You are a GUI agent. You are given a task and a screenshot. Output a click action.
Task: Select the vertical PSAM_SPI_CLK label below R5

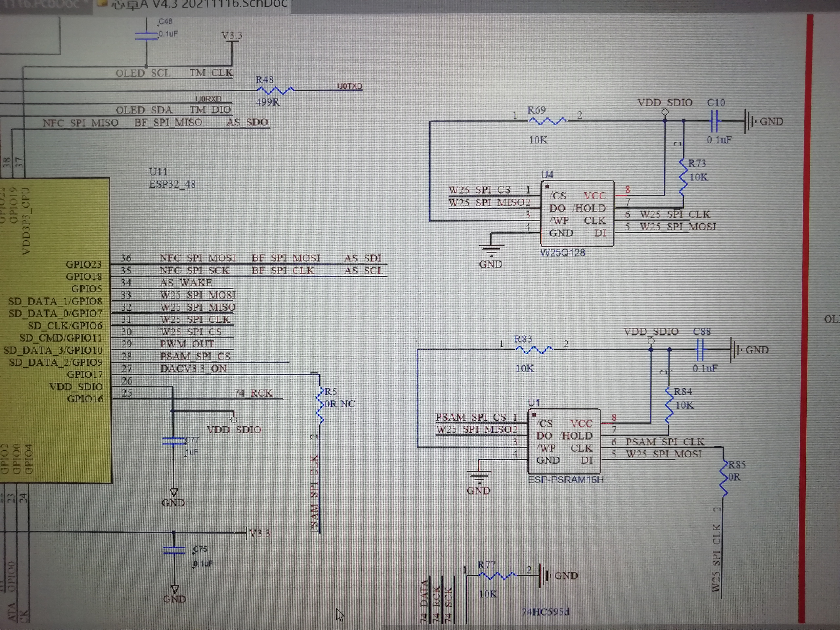click(x=314, y=494)
